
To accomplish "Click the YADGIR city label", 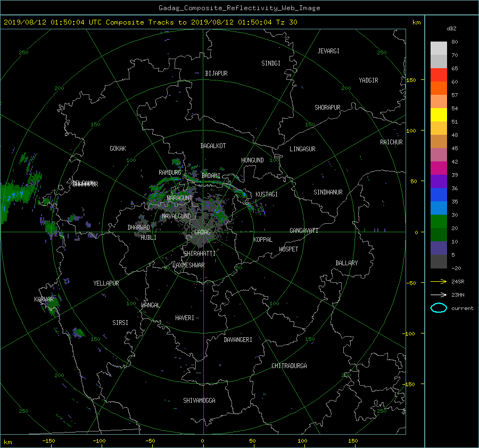I will pyautogui.click(x=368, y=80).
